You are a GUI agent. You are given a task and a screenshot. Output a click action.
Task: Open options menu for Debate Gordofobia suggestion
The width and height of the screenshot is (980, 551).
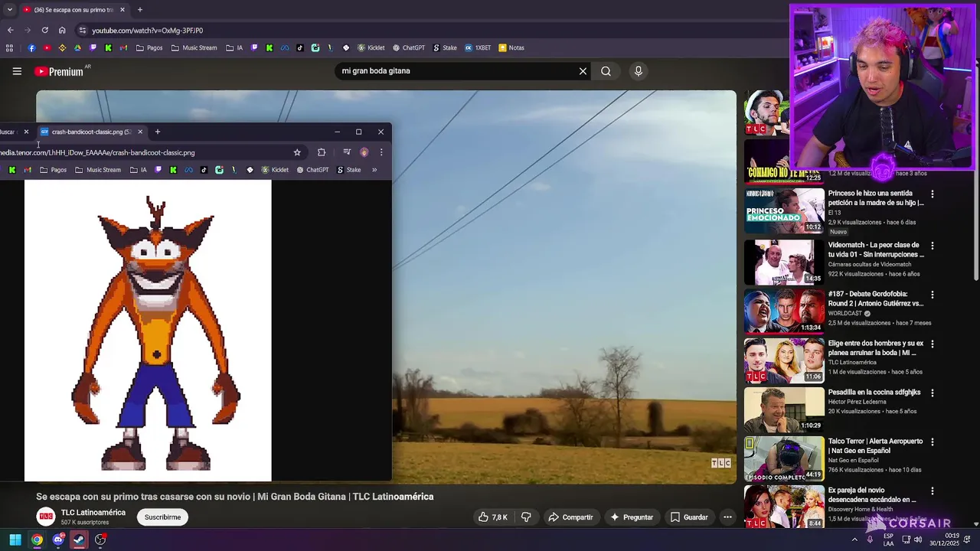pos(932,295)
